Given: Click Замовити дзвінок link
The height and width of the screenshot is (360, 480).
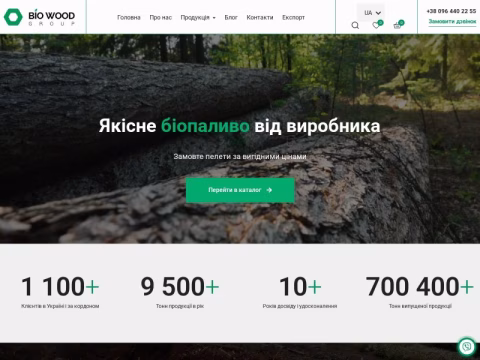Looking at the screenshot, I should [452, 22].
